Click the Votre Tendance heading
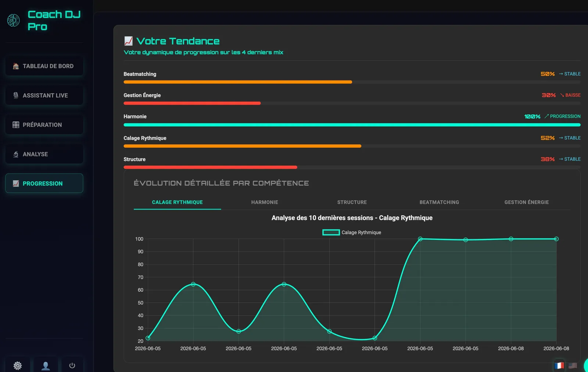The height and width of the screenshot is (372, 588). click(178, 41)
